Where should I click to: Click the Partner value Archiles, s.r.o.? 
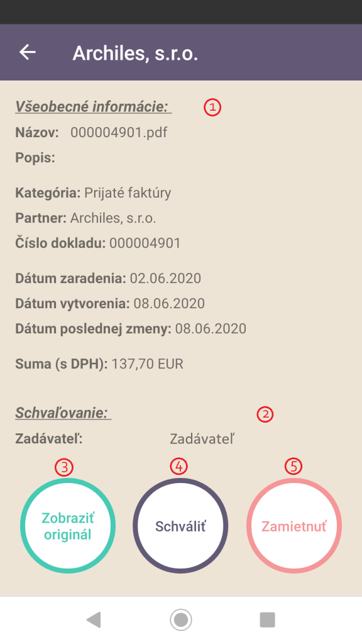tap(113, 218)
